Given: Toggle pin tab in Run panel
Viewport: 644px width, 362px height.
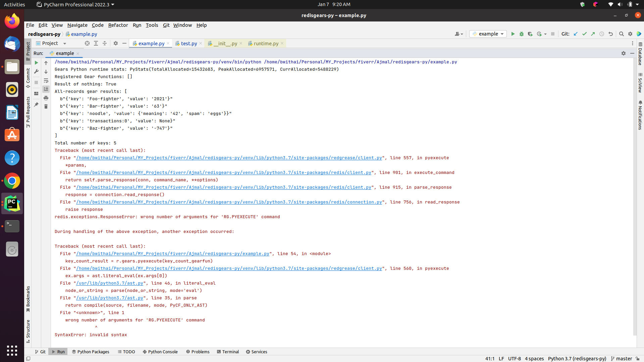Looking at the screenshot, I should [x=36, y=105].
